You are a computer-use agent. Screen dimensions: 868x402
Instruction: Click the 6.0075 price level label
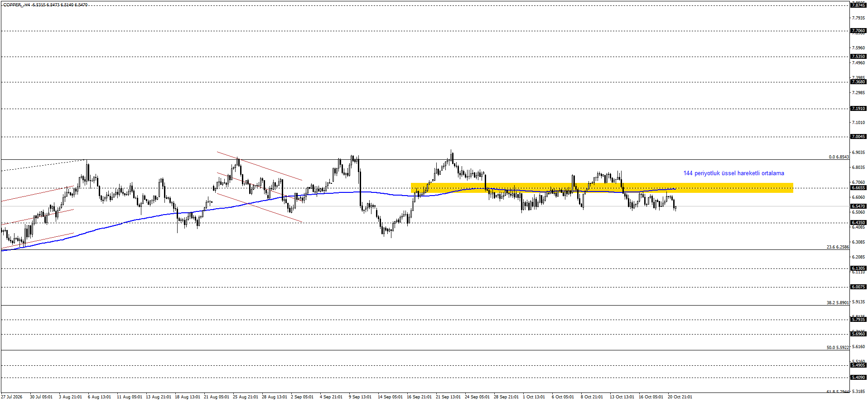[x=858, y=287]
